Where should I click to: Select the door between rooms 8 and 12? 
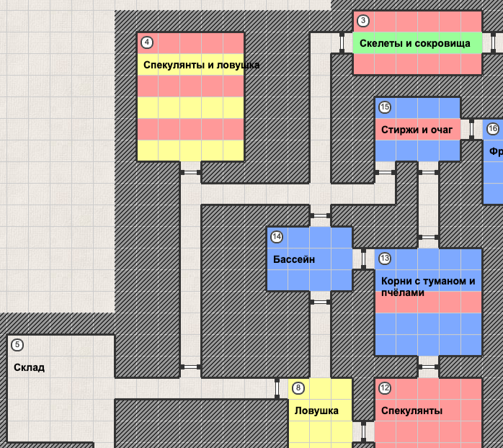363,431
